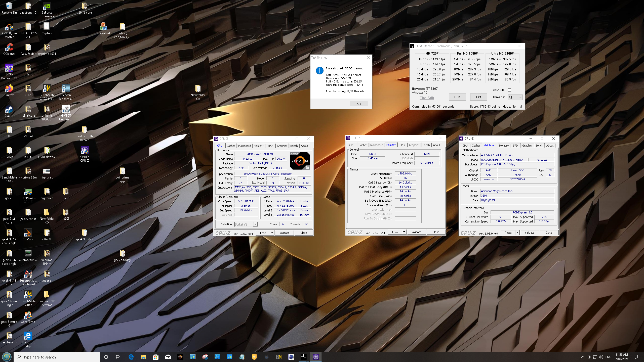Open CCleaner desktop shortcut

[x=9, y=49]
